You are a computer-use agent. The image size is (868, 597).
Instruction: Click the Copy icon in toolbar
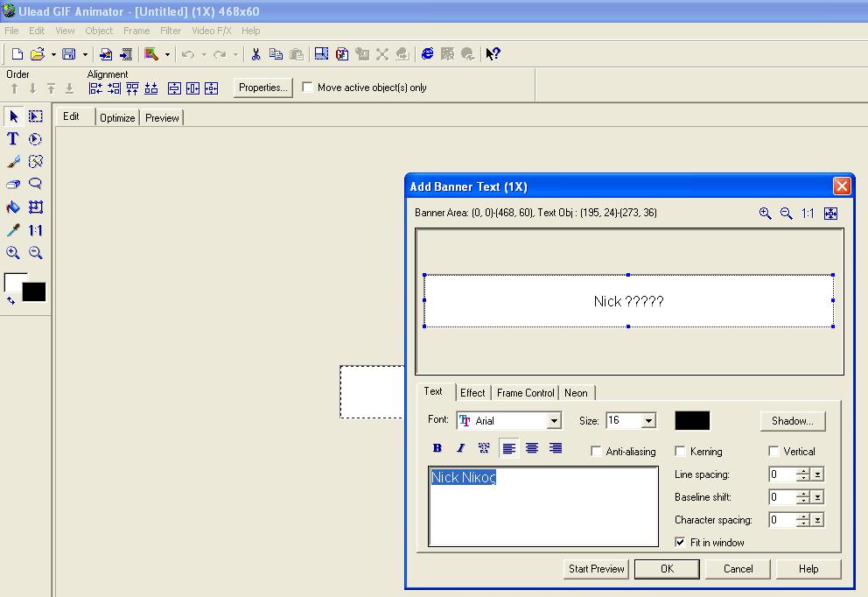(x=276, y=53)
